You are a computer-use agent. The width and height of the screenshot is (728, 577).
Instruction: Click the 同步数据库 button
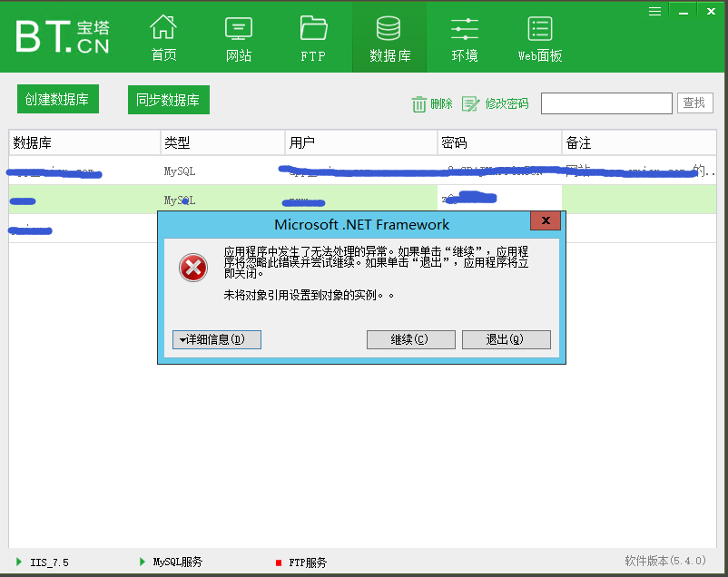coord(169,100)
